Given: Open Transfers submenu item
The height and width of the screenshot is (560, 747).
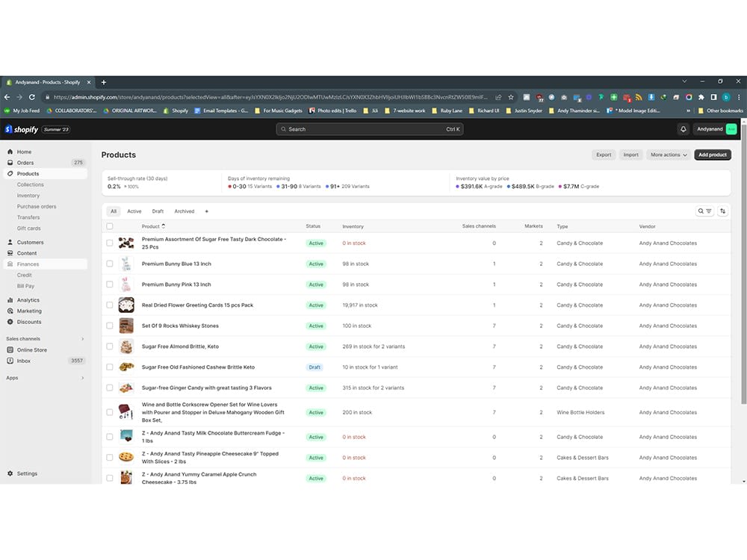Looking at the screenshot, I should coord(28,217).
